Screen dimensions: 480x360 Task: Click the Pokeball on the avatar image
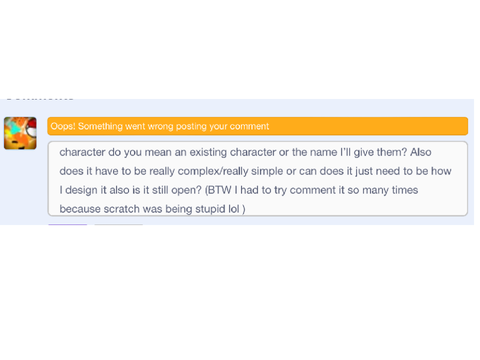click(32, 128)
